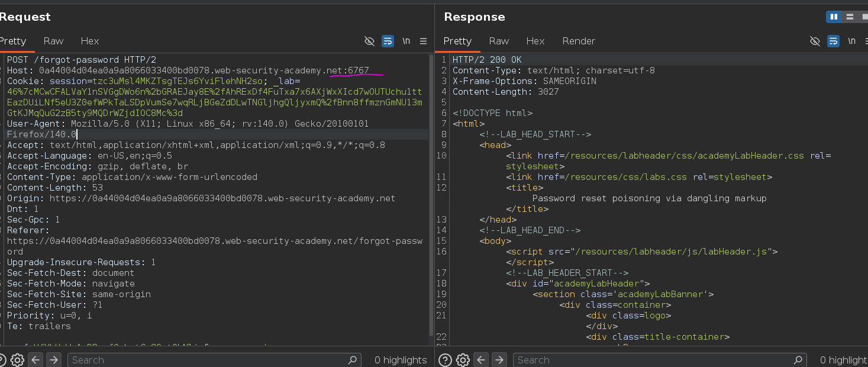The image size is (868, 367).
Task: Click the '/resources/css/labs.css' href path
Action: coord(626,177)
